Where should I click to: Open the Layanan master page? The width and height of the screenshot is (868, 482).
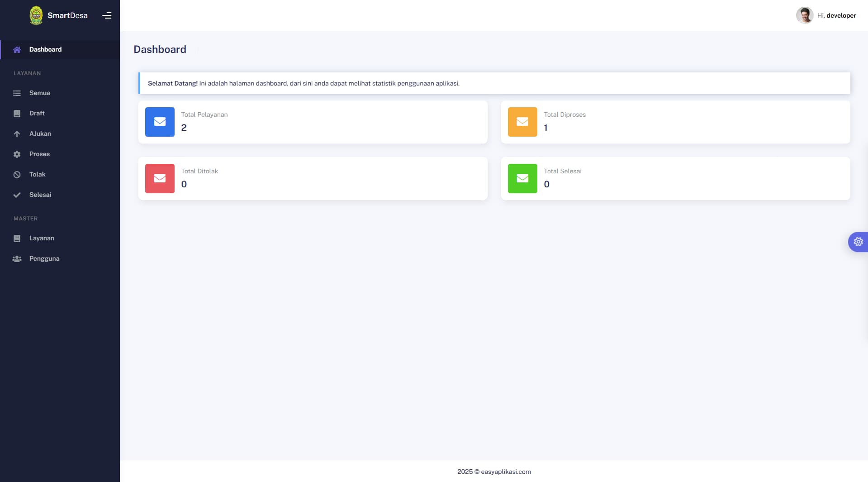42,238
